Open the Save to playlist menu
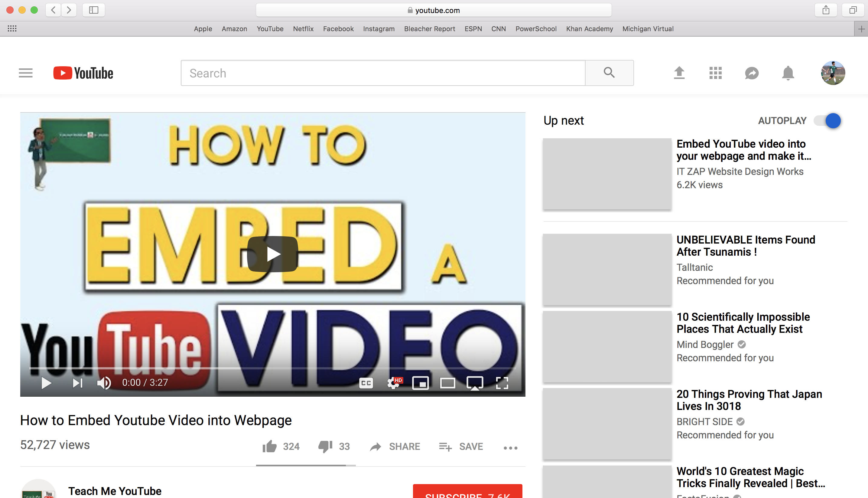The height and width of the screenshot is (498, 868). [461, 446]
